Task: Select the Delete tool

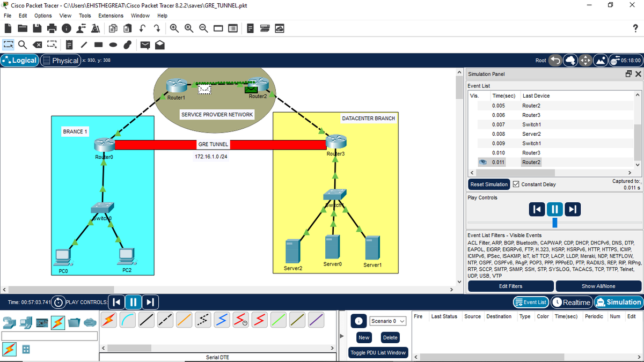Action: (38, 45)
